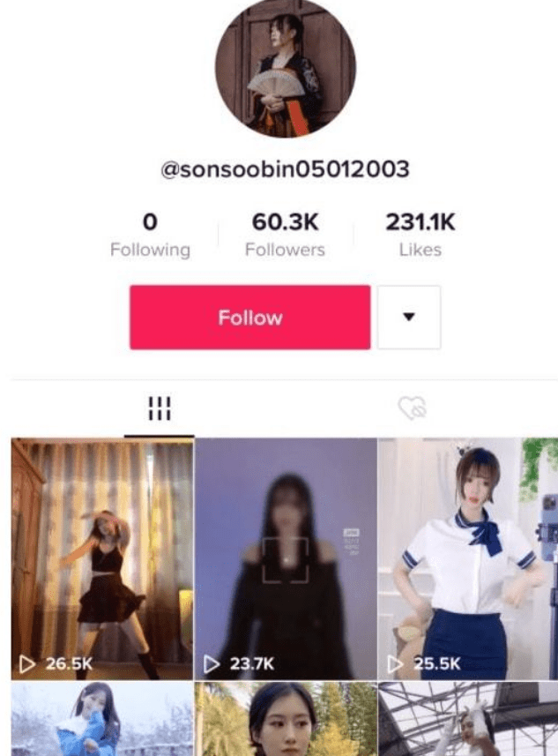Open video with girl in blue jacket
558x756 pixels.
(x=102, y=719)
